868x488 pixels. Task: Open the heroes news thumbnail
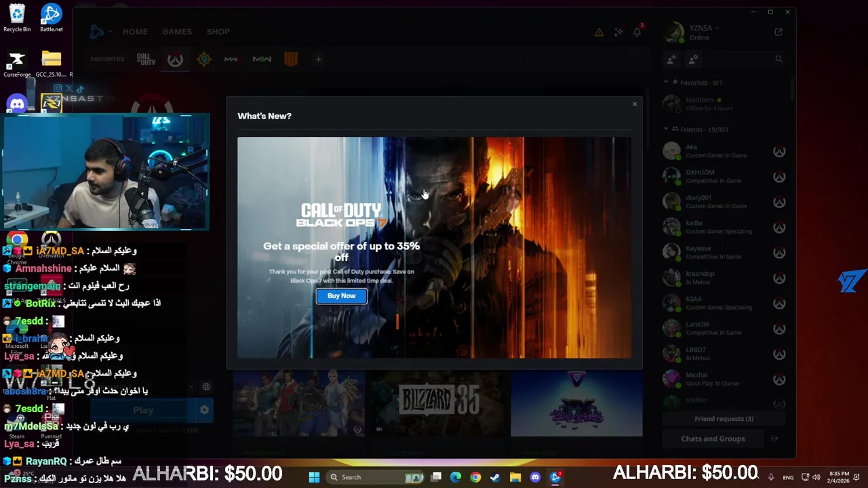click(299, 403)
